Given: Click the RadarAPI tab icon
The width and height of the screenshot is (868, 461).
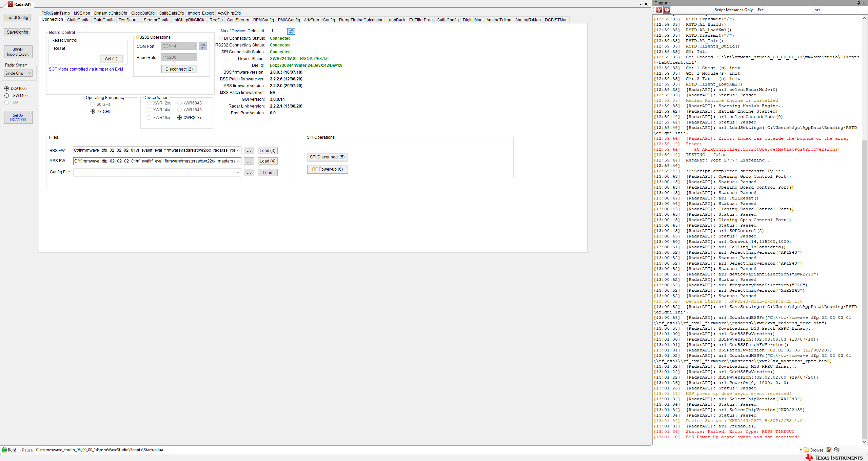Looking at the screenshot, I should (x=11, y=4).
